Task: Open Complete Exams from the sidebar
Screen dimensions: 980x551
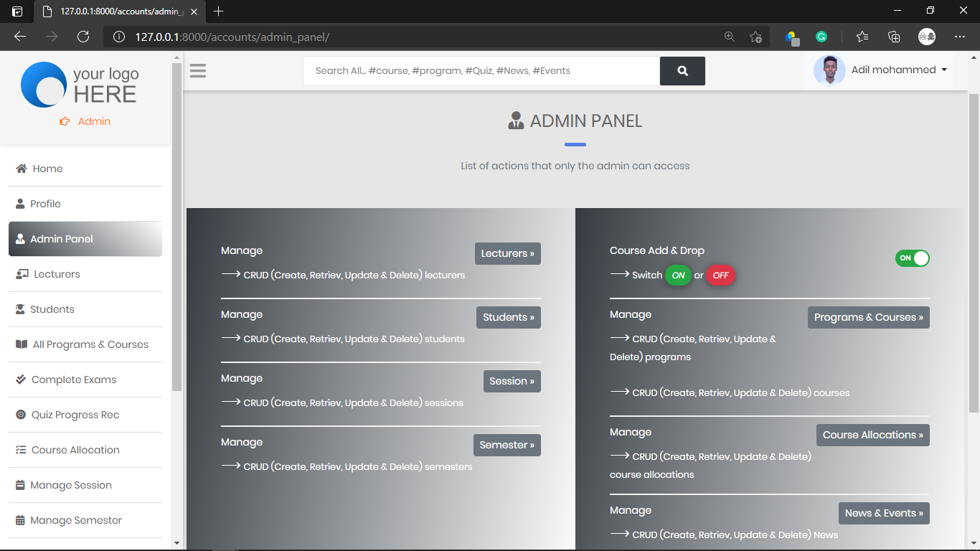Action: click(x=85, y=380)
